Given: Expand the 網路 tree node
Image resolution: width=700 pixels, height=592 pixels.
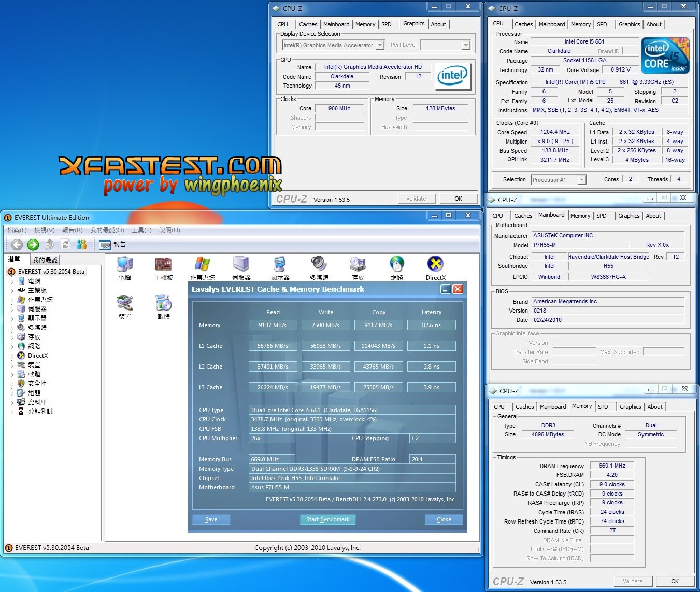Looking at the screenshot, I should [x=12, y=347].
